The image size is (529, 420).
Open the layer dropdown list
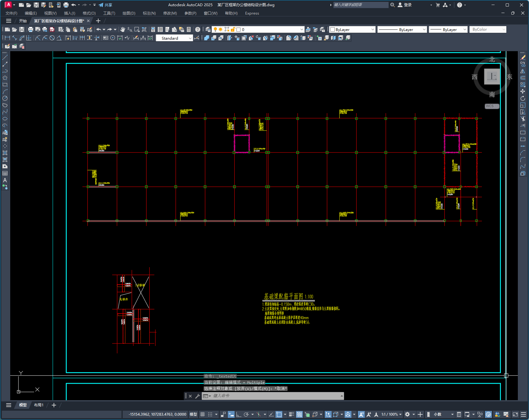(302, 29)
